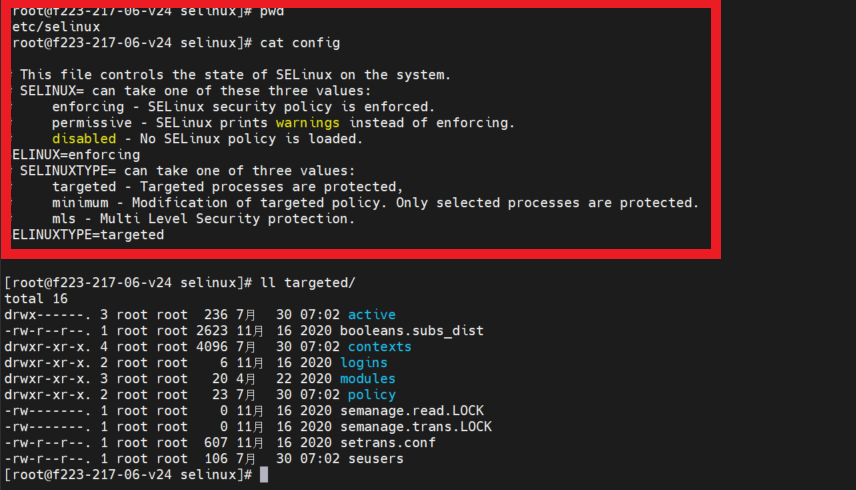The width and height of the screenshot is (856, 490).
Task: Click the semanage.read.LOCK filename
Action: [412, 411]
